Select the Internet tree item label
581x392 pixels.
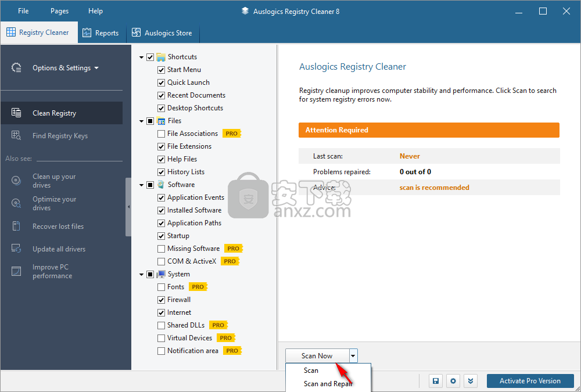tap(180, 312)
